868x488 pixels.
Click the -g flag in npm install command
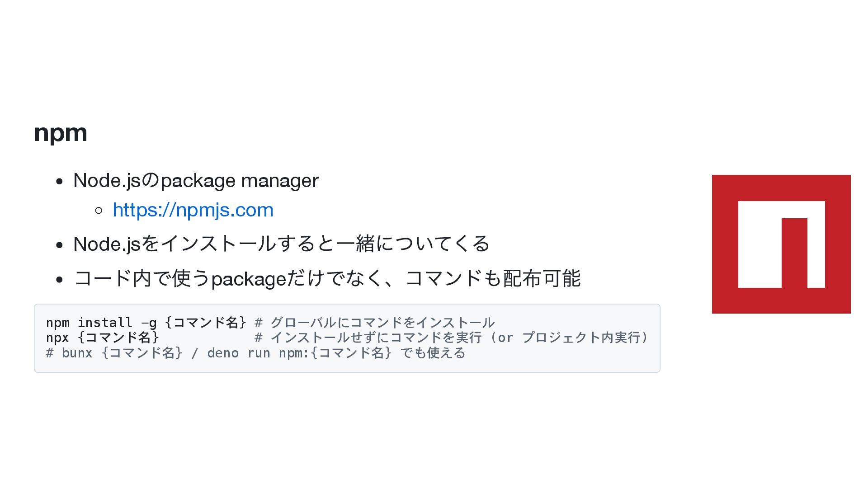149,323
